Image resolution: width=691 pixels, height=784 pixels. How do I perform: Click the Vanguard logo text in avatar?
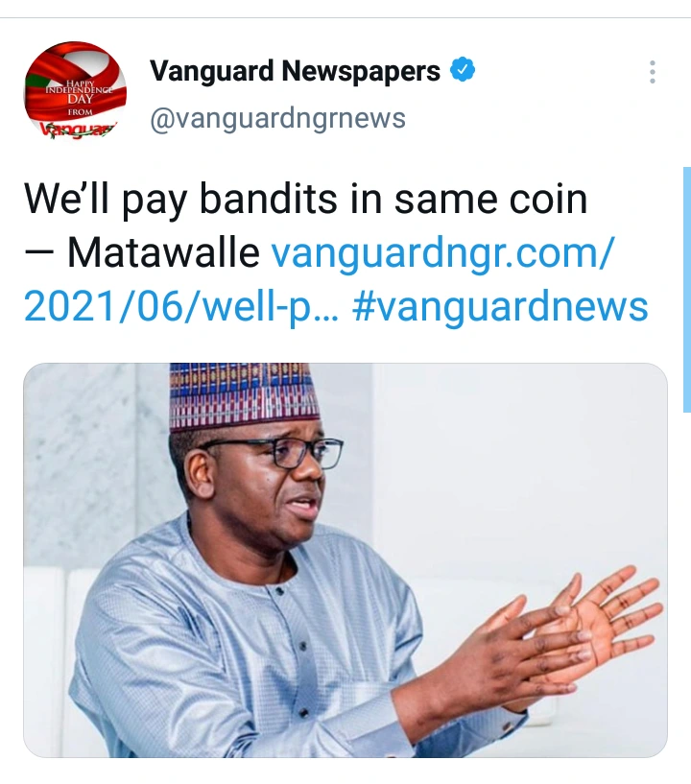click(x=78, y=130)
